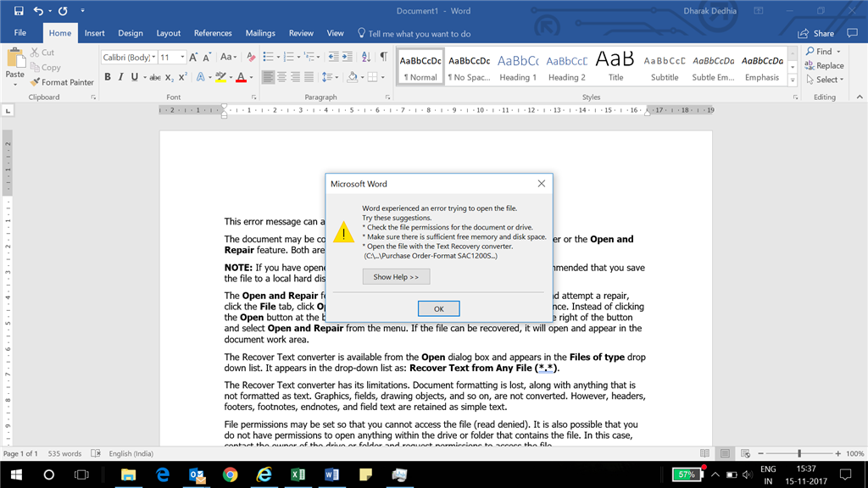The height and width of the screenshot is (488, 868).
Task: Apply the Title style
Action: tap(615, 66)
